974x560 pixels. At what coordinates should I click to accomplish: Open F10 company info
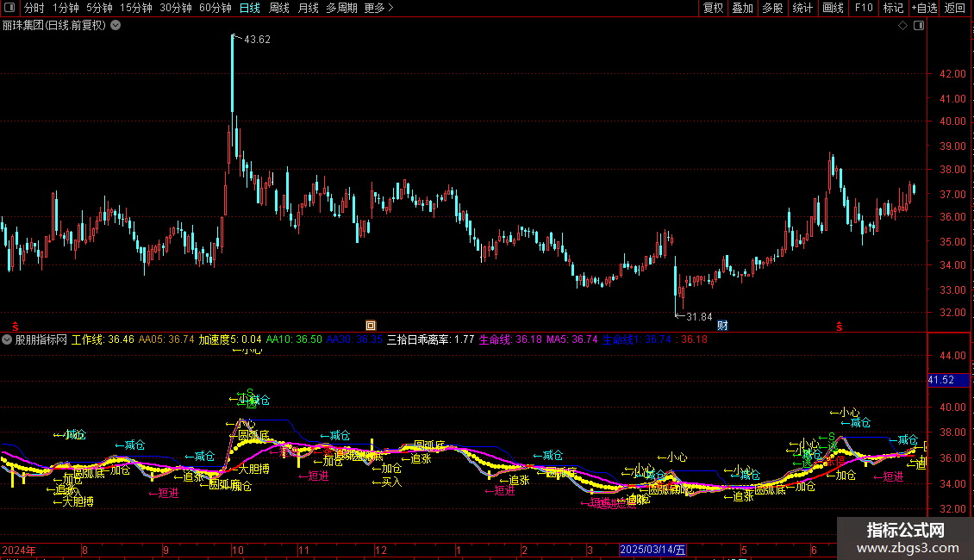click(864, 8)
